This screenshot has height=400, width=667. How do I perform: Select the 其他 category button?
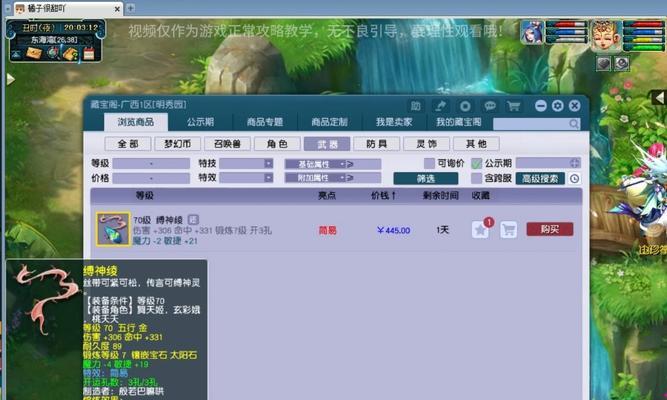tap(476, 144)
